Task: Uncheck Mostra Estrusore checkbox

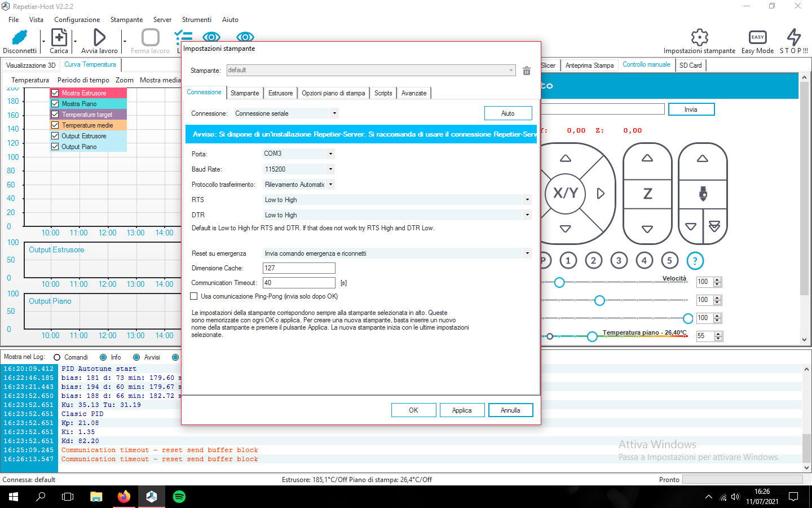Action: tap(55, 93)
